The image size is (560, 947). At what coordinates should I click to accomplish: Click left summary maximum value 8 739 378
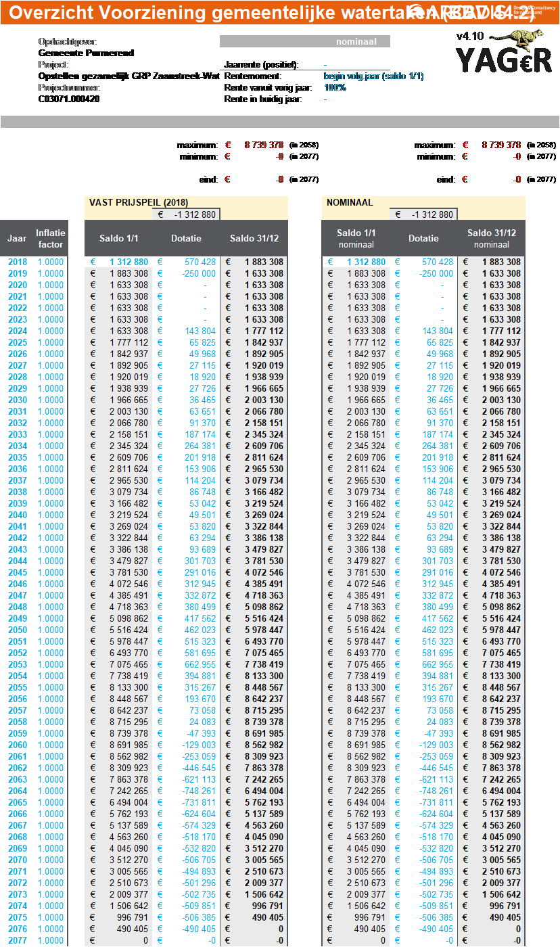pyautogui.click(x=264, y=145)
